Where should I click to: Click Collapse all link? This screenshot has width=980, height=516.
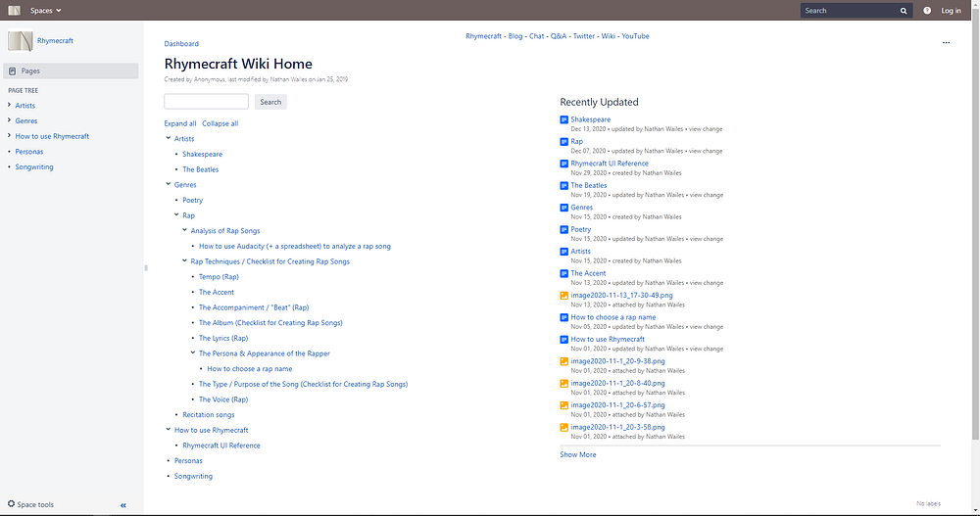[220, 123]
